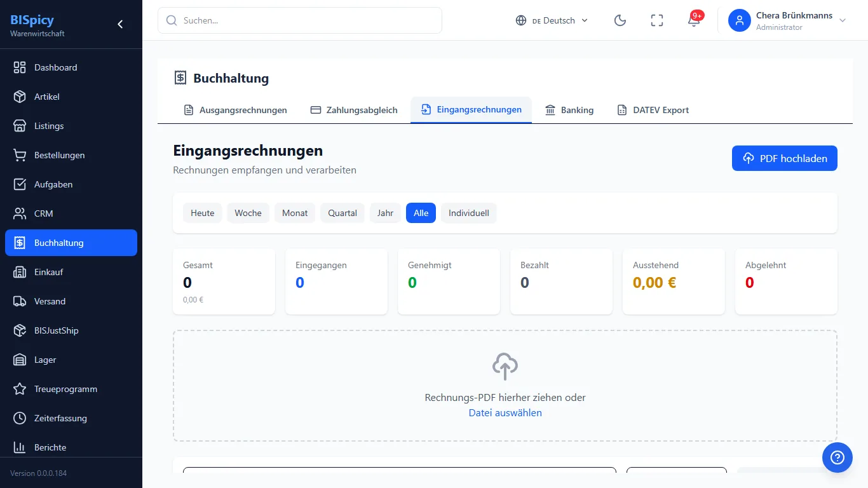Click the Artikel box icon in the sidebar

coord(20,97)
